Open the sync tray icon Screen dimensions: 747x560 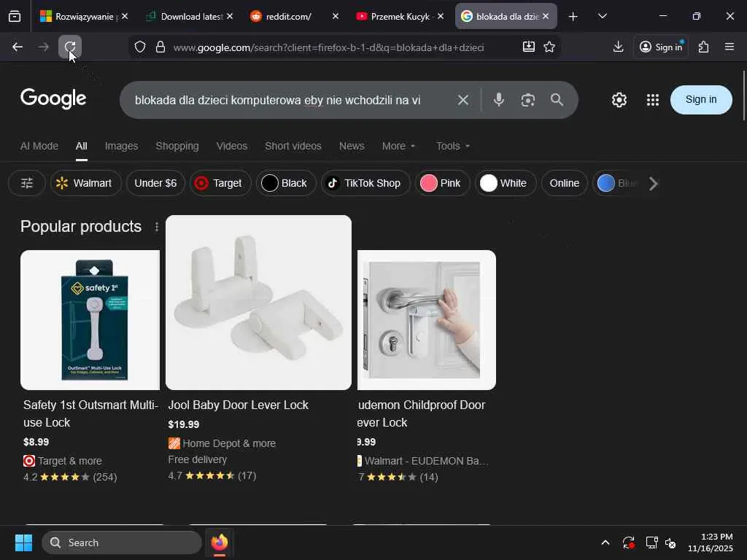[x=628, y=542]
